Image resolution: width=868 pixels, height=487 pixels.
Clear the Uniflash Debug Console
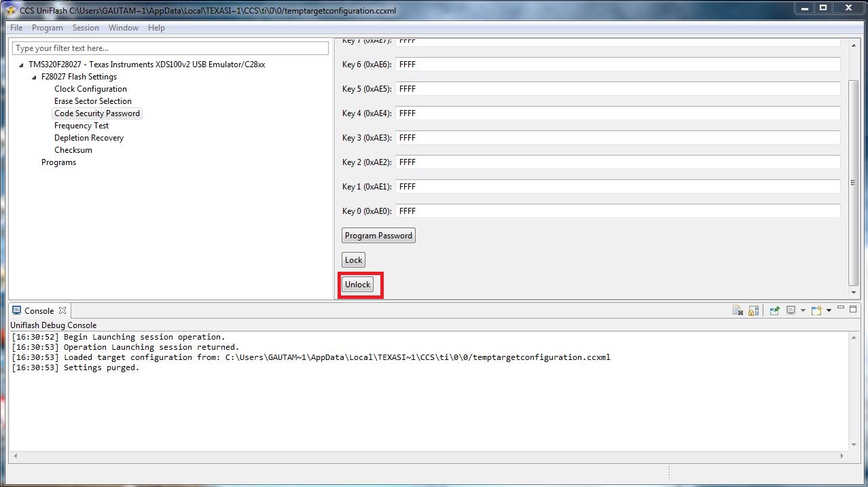coord(738,309)
